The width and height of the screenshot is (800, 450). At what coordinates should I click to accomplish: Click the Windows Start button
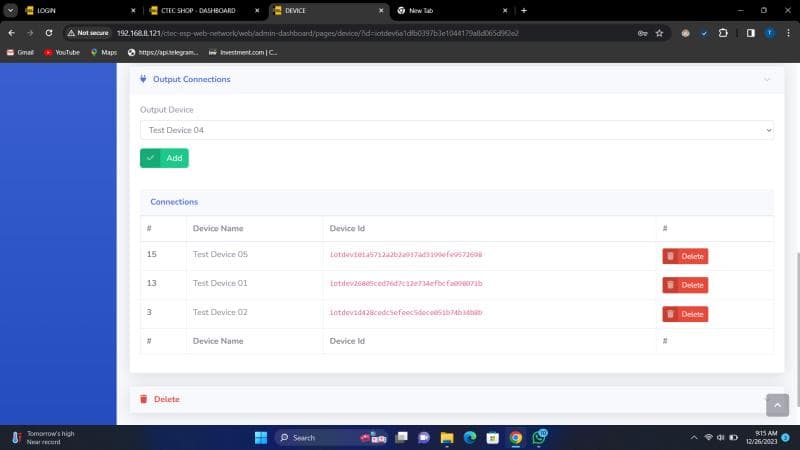261,438
